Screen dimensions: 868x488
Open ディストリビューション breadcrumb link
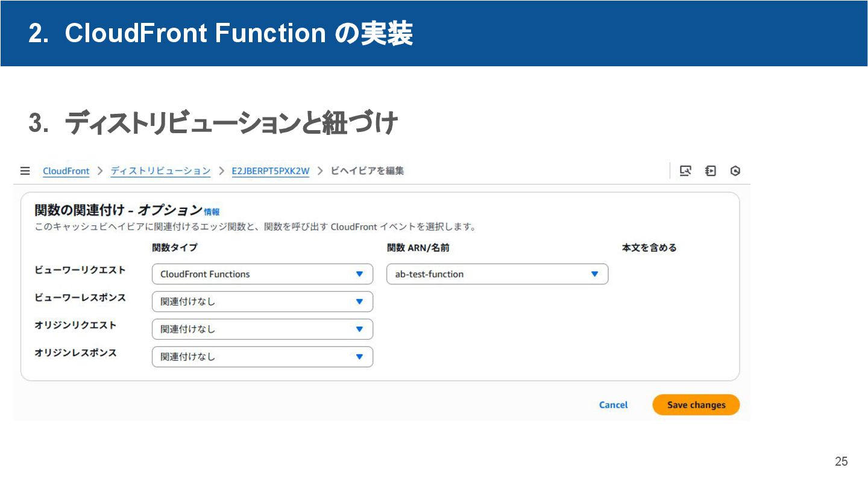tap(160, 171)
